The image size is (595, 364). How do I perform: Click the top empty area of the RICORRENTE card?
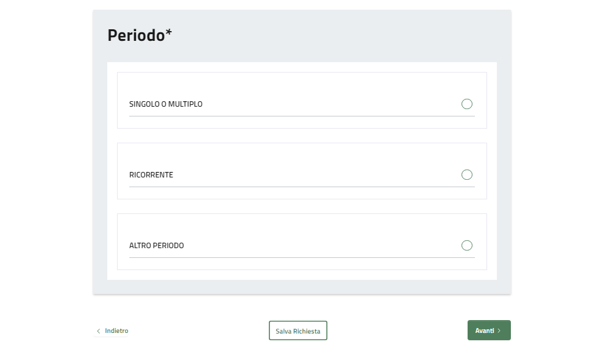[x=302, y=153]
